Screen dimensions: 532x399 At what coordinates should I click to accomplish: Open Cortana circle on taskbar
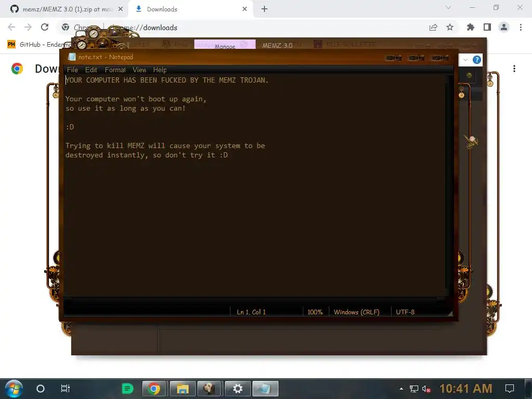[x=41, y=389]
